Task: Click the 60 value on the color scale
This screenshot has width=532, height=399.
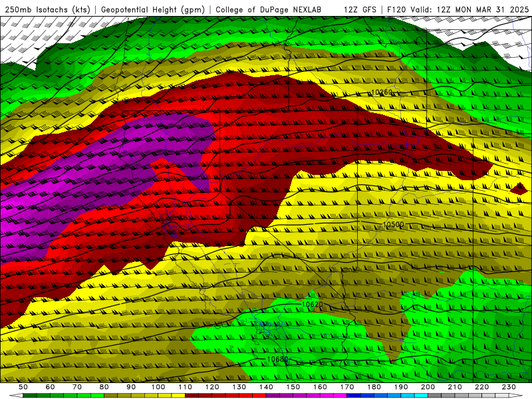Action: tap(51, 387)
